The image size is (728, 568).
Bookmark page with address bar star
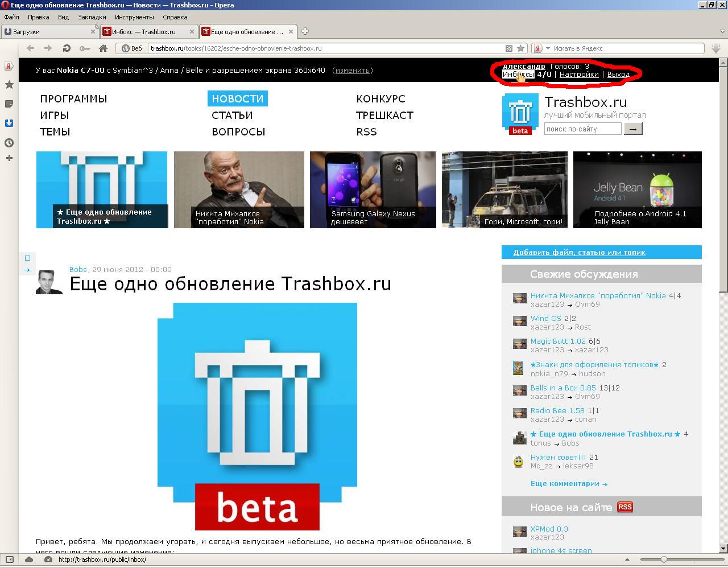coord(520,48)
